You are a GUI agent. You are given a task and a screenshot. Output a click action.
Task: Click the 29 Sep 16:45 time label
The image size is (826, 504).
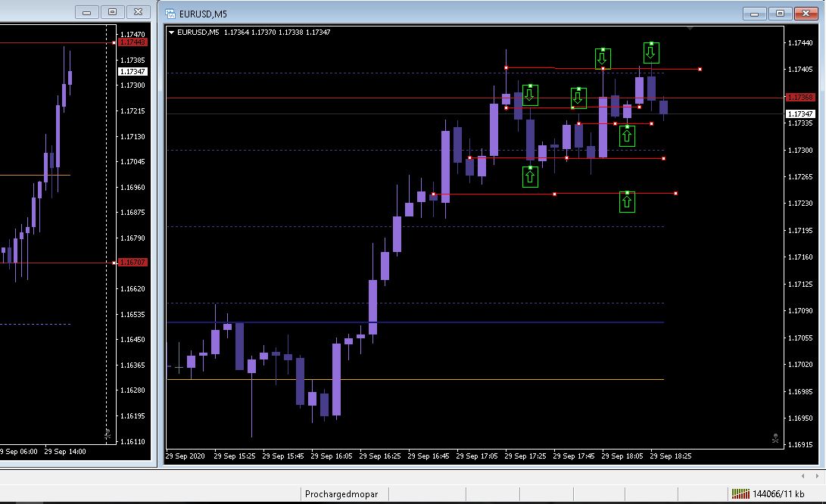(x=429, y=456)
